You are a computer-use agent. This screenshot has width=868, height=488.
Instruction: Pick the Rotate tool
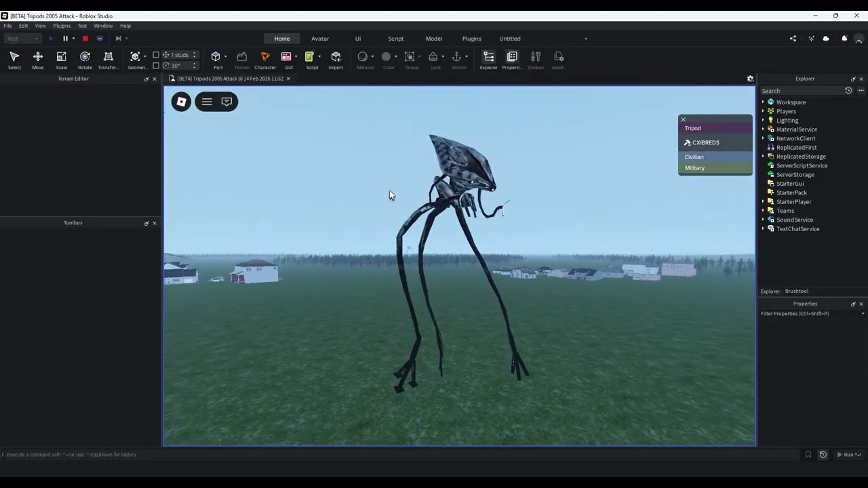tap(85, 60)
